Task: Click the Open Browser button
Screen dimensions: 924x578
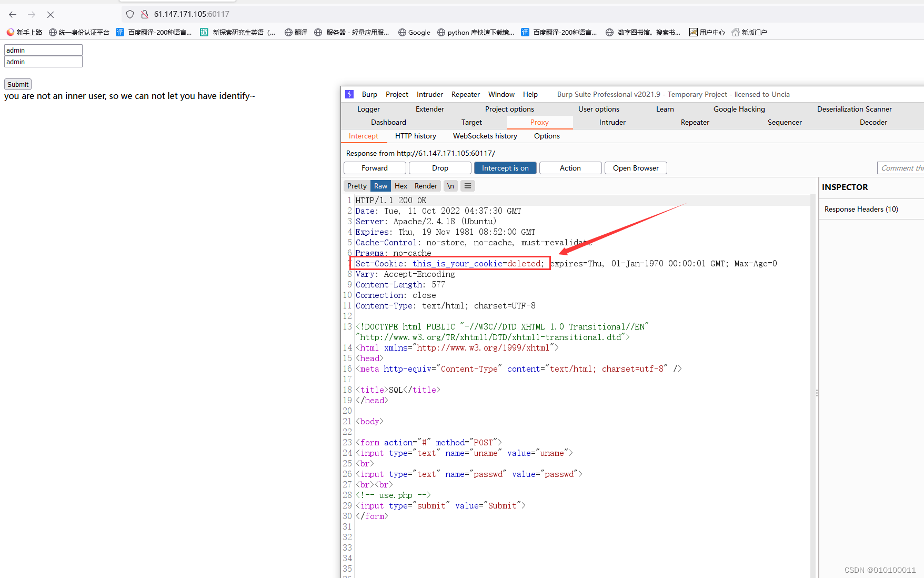Action: [x=636, y=168]
